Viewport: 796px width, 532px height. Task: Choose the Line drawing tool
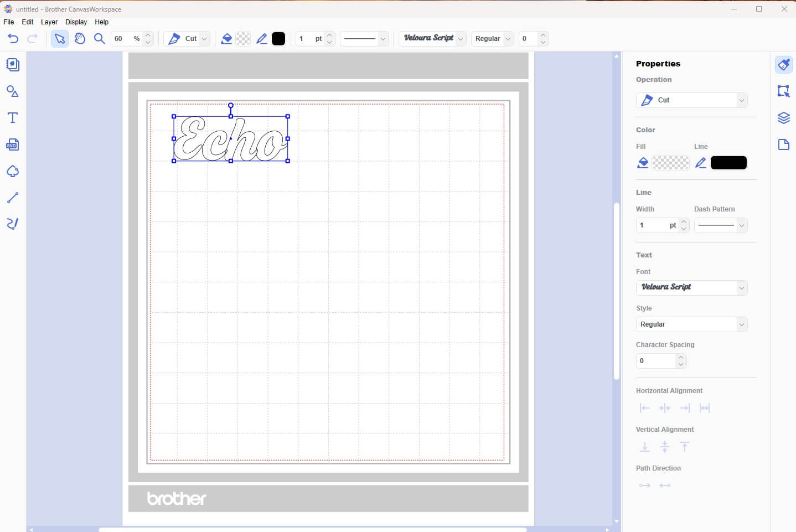click(x=12, y=198)
